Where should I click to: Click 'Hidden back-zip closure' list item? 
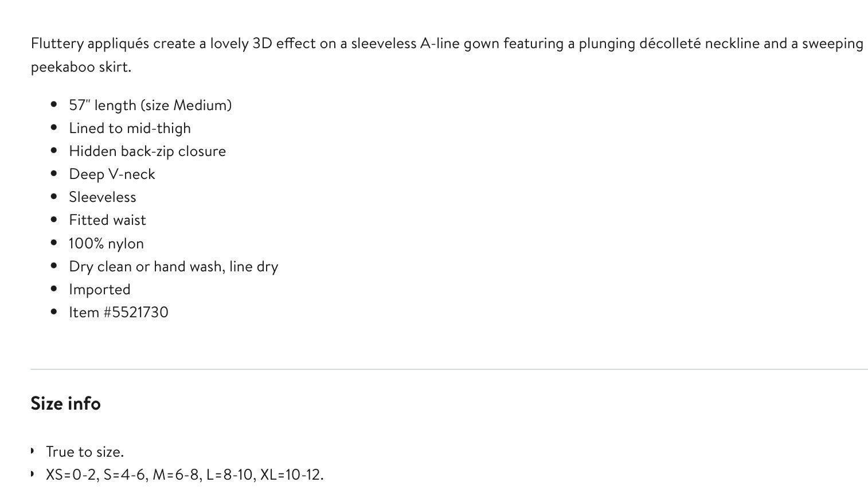point(147,151)
